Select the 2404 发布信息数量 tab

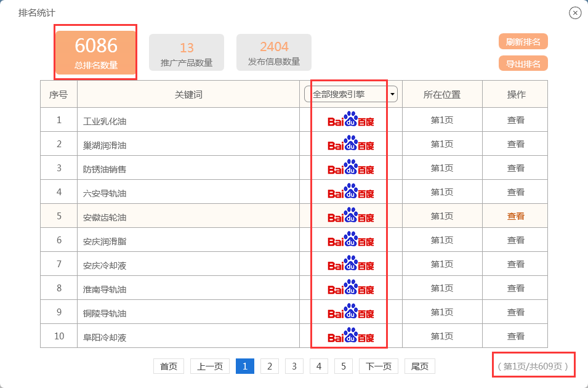[x=274, y=52]
